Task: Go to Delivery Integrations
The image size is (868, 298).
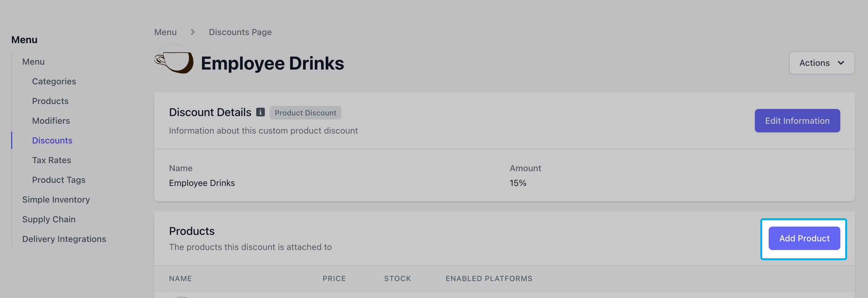Action: pos(64,239)
